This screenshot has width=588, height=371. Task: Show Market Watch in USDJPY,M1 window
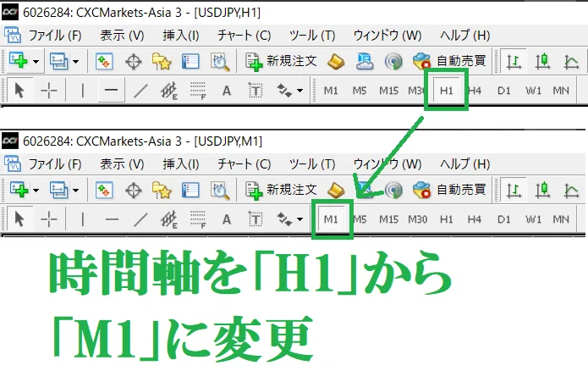(104, 190)
